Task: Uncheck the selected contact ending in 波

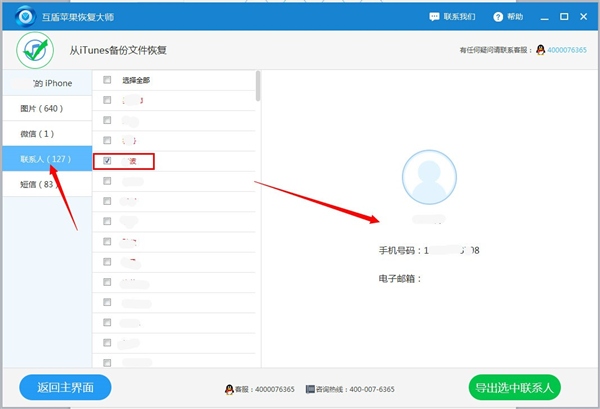Action: click(107, 161)
